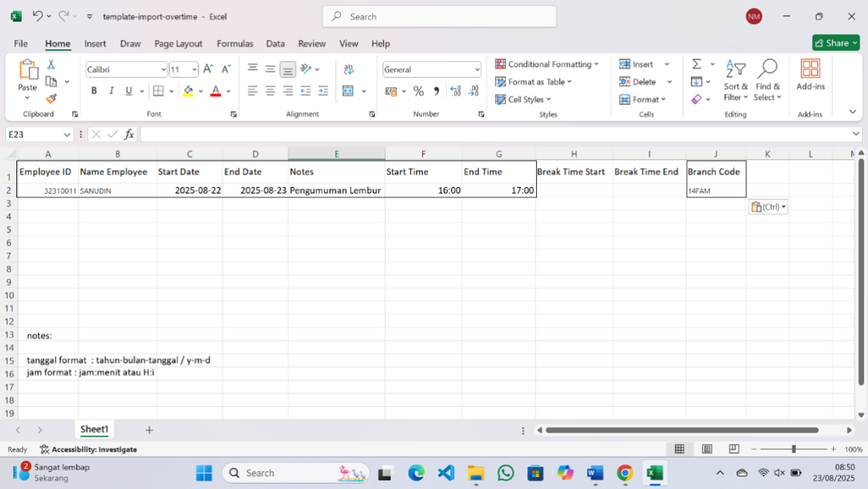Click the Share button
The width and height of the screenshot is (868, 489).
(835, 43)
